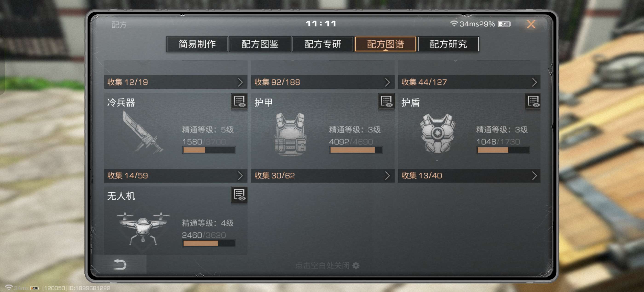Click the 冷兵器 mastery progress bar

point(209,150)
